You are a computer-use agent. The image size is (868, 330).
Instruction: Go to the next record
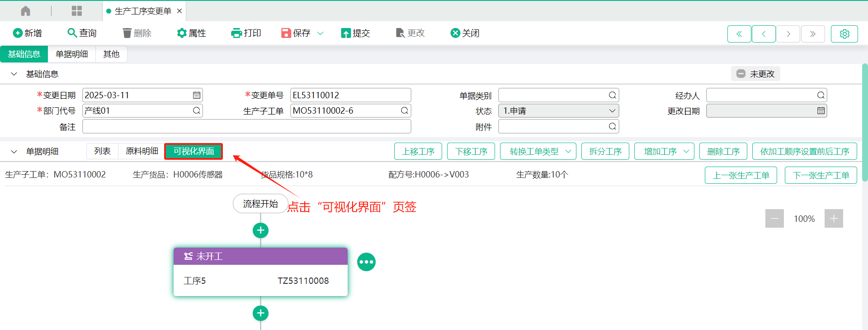788,34
